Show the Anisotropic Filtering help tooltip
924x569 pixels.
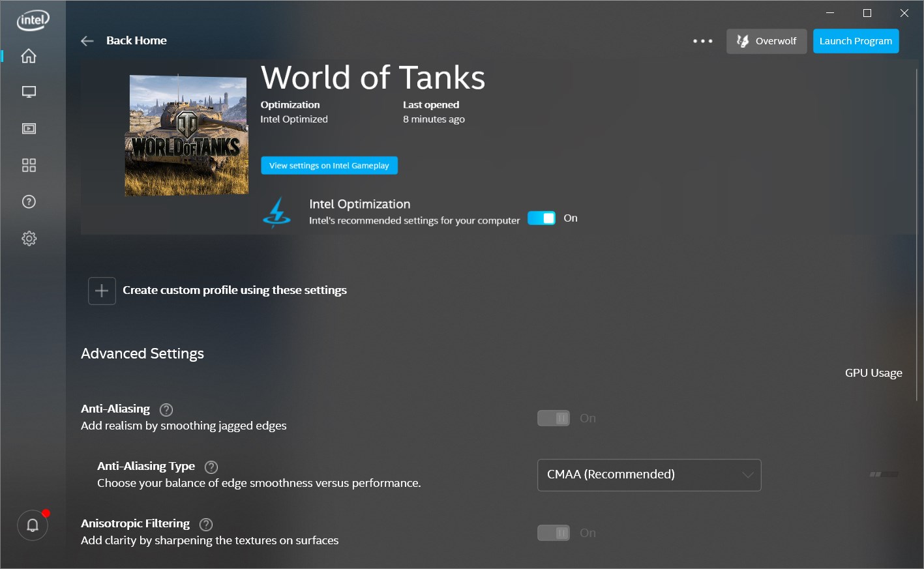205,524
